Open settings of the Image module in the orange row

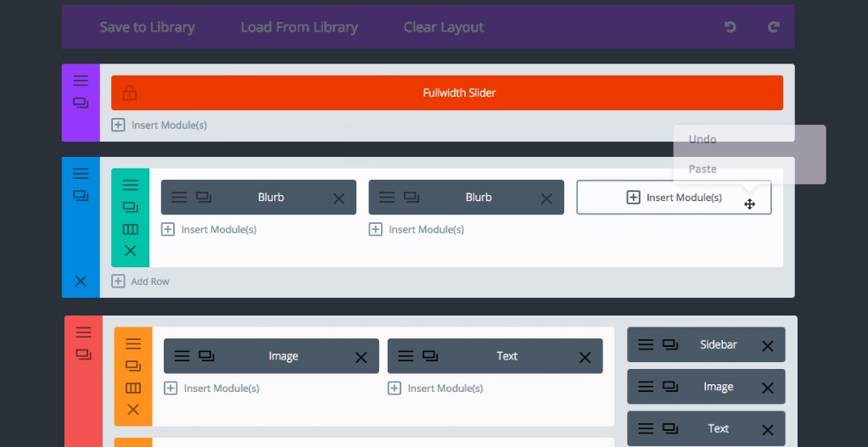pos(182,355)
